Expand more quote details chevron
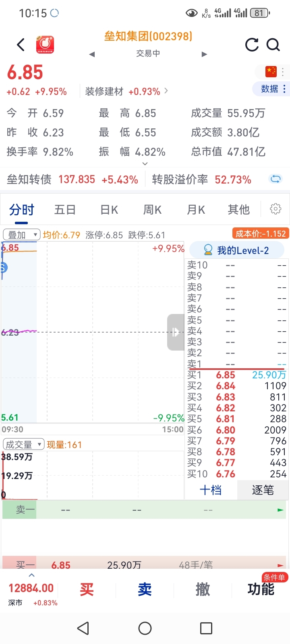The width and height of the screenshot is (290, 644). click(145, 164)
